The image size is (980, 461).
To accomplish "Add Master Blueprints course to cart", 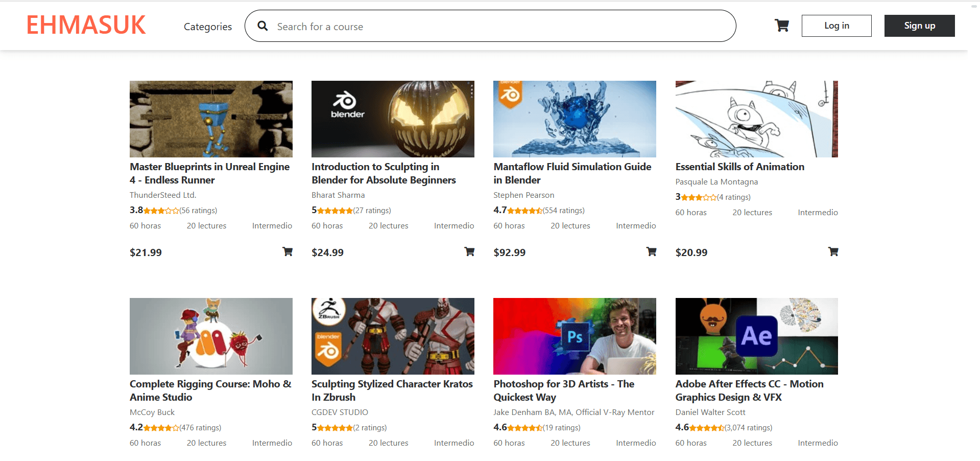I will coord(288,251).
